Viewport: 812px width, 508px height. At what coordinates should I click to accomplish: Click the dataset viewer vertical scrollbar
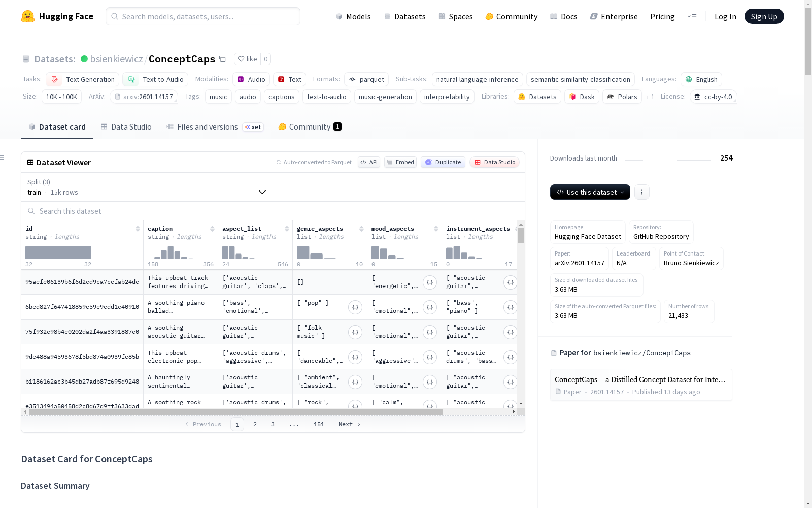[x=521, y=236]
